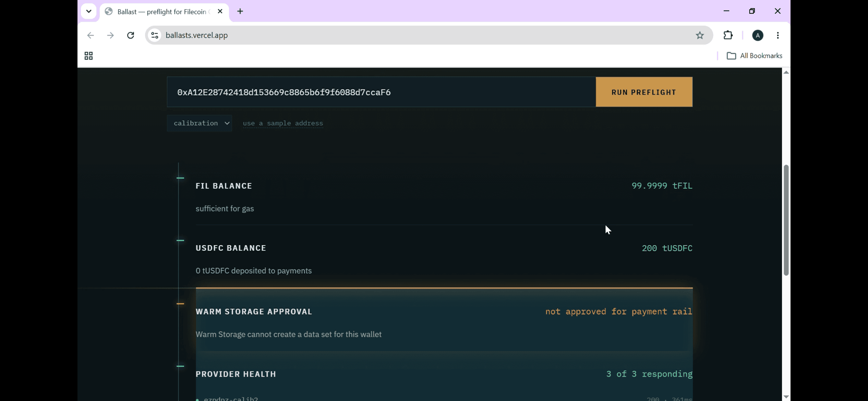Click '0 tUSDFC deposited to payments' text
Viewport: 868px width, 401px height.
tap(254, 271)
